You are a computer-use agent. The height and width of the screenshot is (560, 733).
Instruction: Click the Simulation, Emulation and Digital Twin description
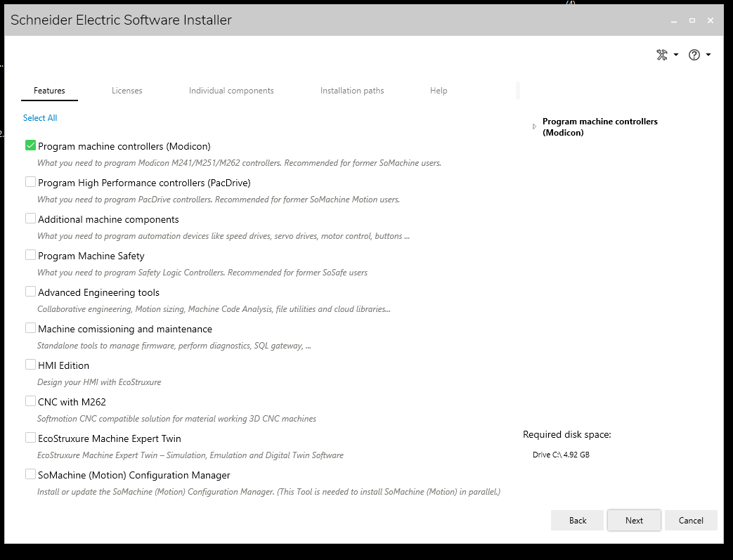tap(190, 455)
